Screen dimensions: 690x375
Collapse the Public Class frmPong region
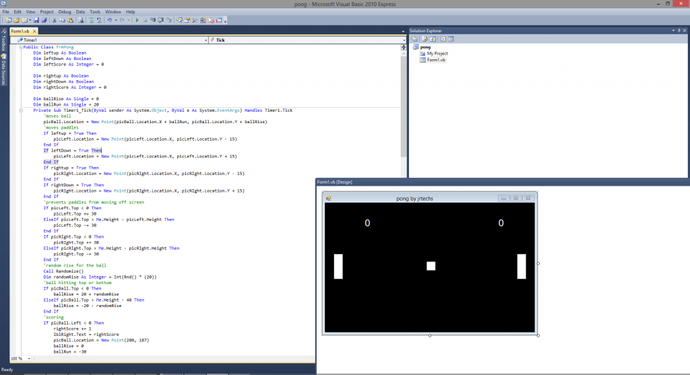click(x=21, y=47)
